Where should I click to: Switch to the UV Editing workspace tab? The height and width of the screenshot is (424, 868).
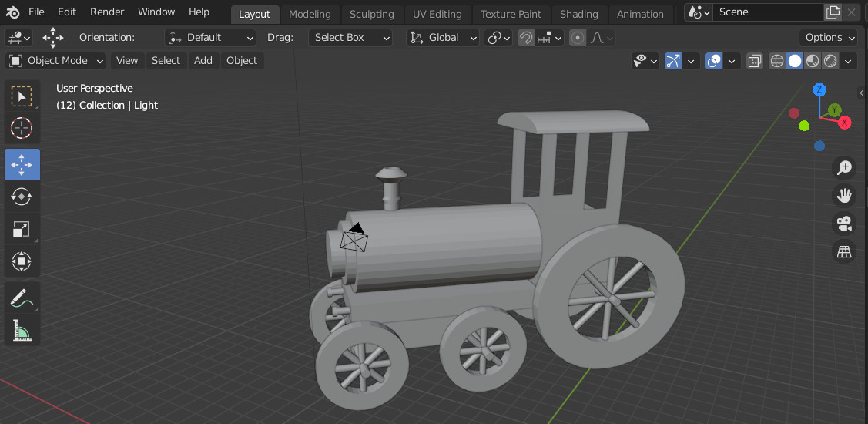(x=437, y=15)
